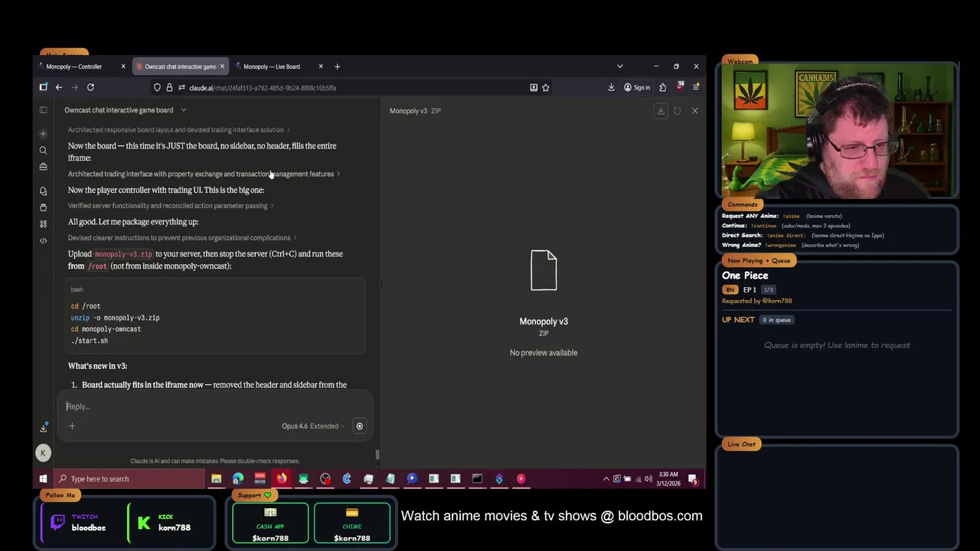This screenshot has height=551, width=980.
Task: Open the search chats magnifier icon in sidebar
Action: tap(43, 150)
